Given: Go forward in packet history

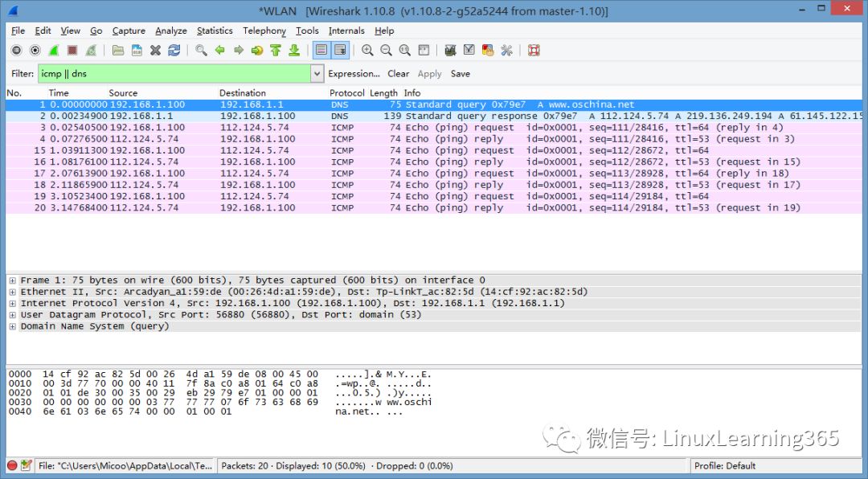Looking at the screenshot, I should [239, 51].
